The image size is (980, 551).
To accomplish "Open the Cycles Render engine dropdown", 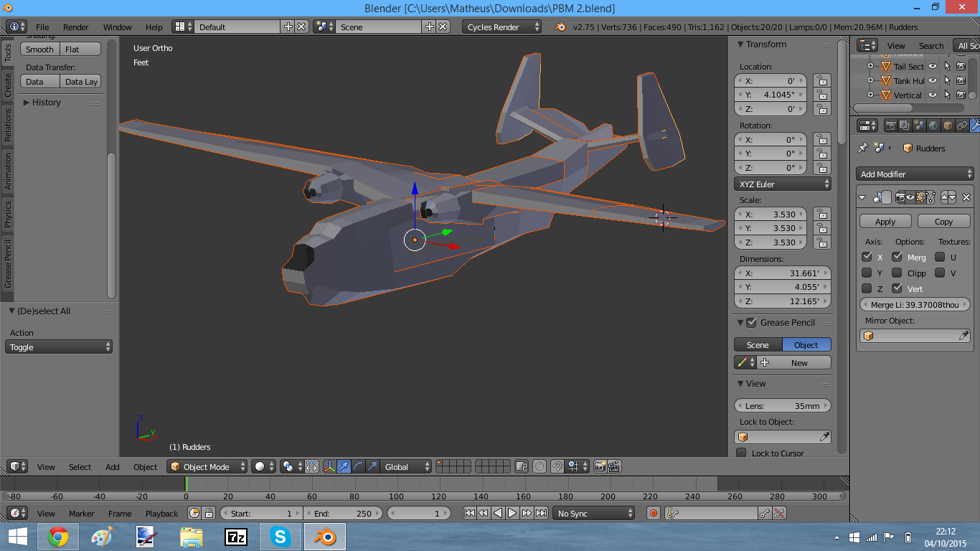I will tap(502, 27).
